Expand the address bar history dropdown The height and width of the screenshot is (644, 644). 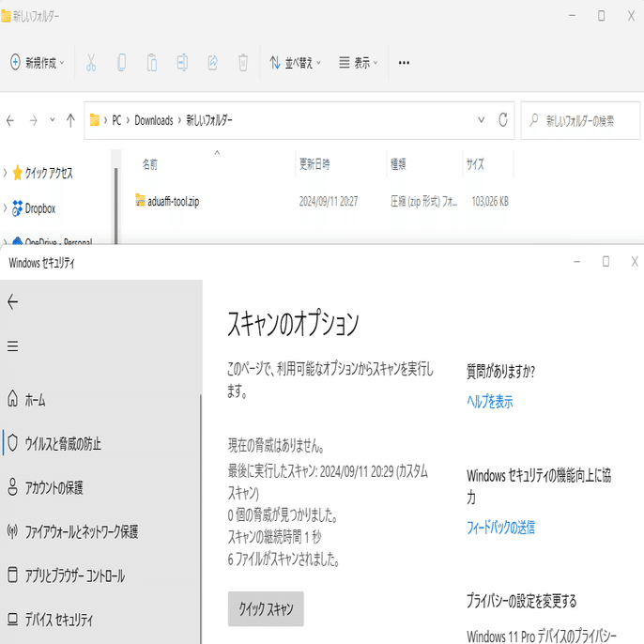[x=481, y=120]
